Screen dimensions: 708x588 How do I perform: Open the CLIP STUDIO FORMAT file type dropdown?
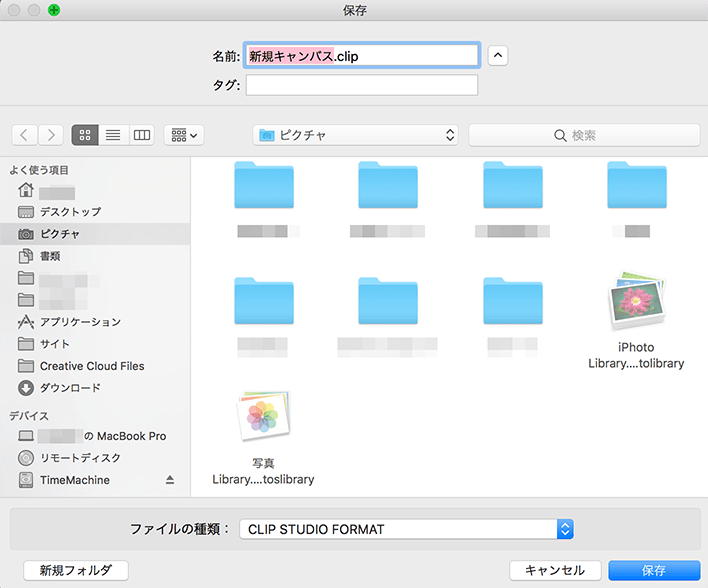pyautogui.click(x=406, y=529)
